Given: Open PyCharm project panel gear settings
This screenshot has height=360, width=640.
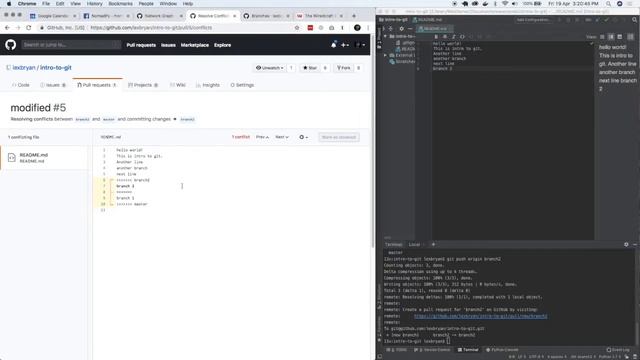Looking at the screenshot, I should 401,29.
